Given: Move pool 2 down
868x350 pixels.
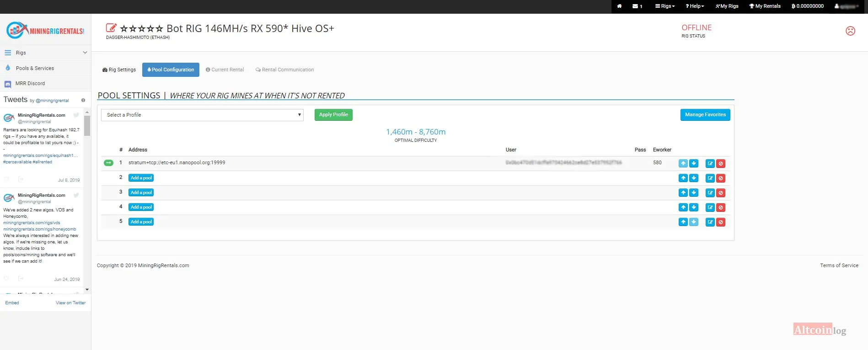Looking at the screenshot, I should point(694,178).
